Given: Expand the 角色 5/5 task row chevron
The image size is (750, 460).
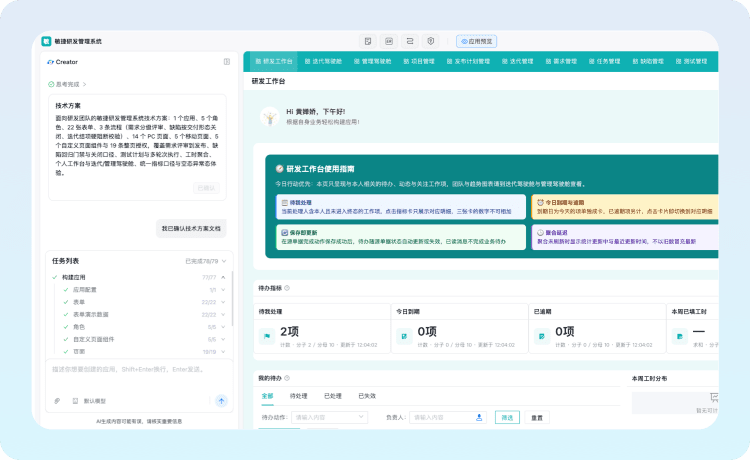Looking at the screenshot, I should 223,327.
